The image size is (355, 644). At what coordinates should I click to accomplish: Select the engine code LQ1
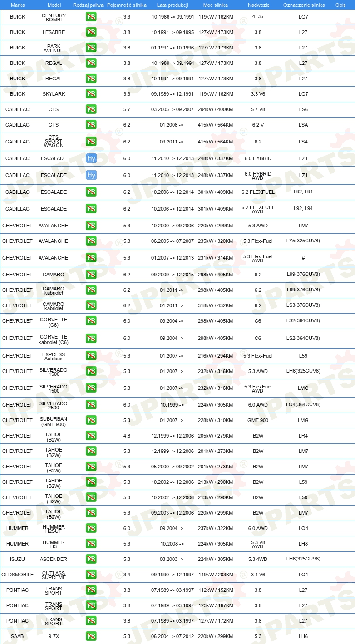tap(303, 575)
